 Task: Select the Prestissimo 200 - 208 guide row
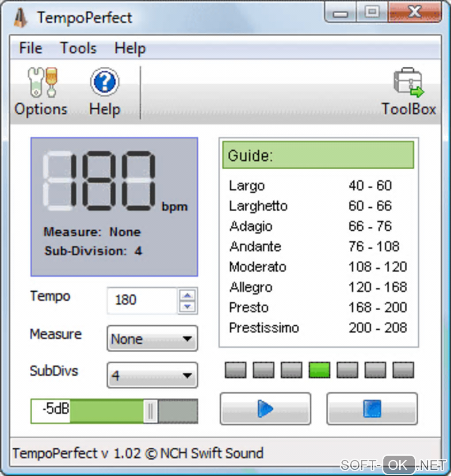[x=318, y=327]
